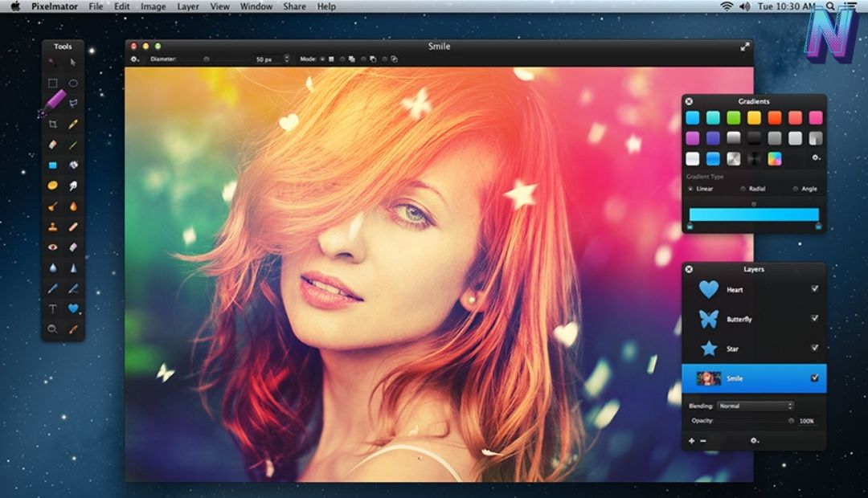
Task: Open the Edit menu
Action: tap(122, 6)
